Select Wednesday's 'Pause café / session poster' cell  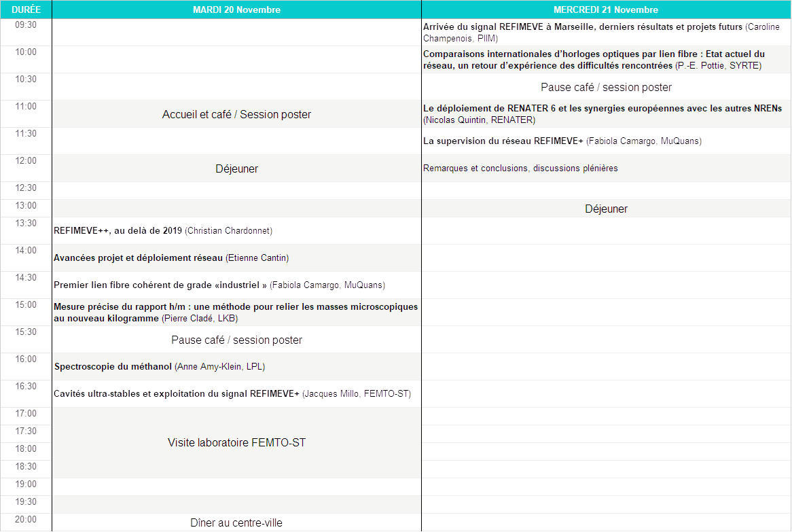(606, 87)
